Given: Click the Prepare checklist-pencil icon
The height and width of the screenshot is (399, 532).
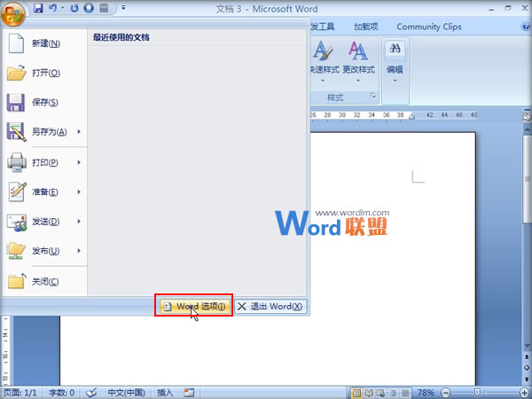Looking at the screenshot, I should pos(17,192).
